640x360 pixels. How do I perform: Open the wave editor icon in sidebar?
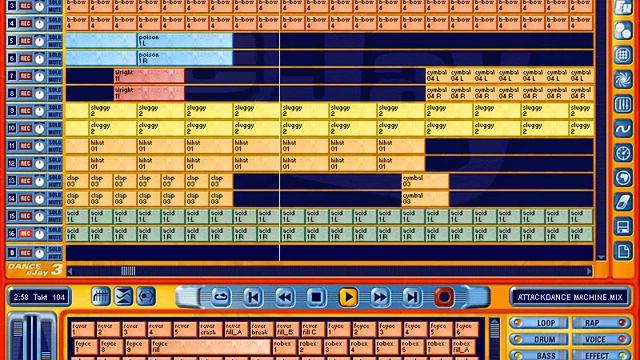tap(623, 129)
